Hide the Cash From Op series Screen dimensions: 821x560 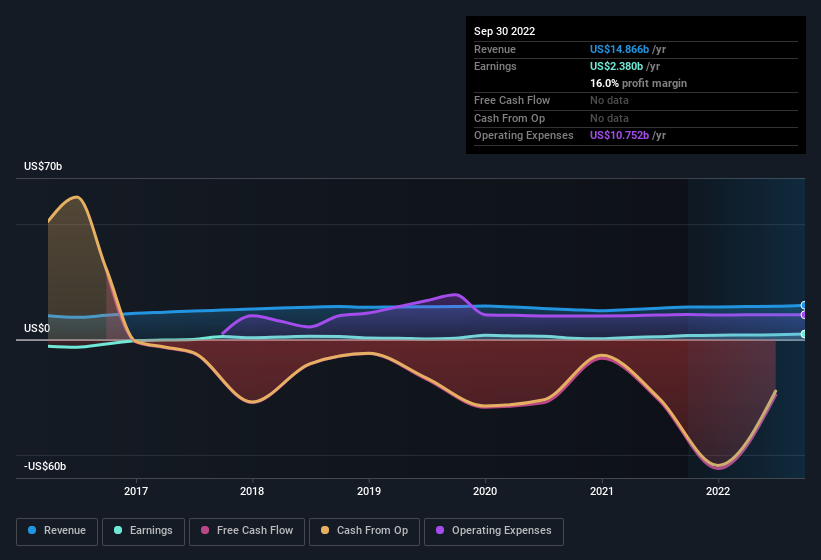364,531
